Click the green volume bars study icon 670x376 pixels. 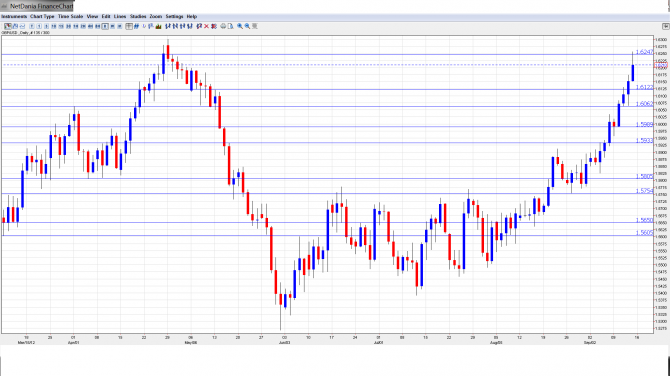tap(159, 26)
